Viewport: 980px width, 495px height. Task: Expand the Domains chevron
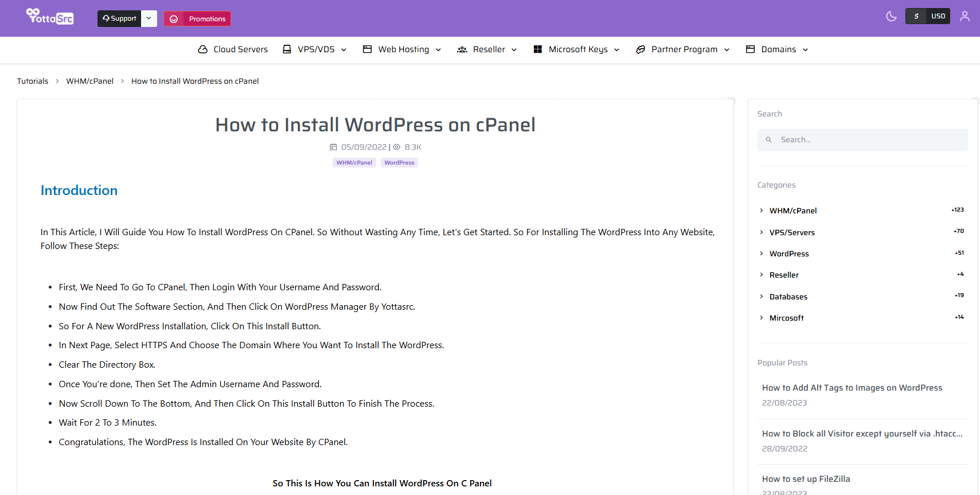tap(806, 50)
